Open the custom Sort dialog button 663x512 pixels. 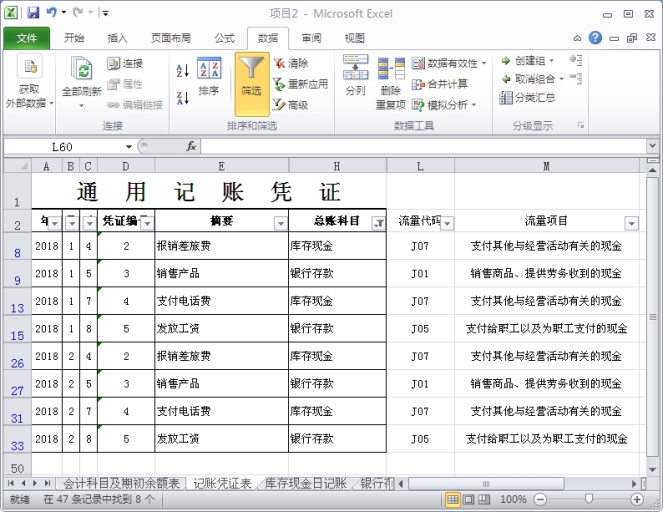tap(209, 78)
